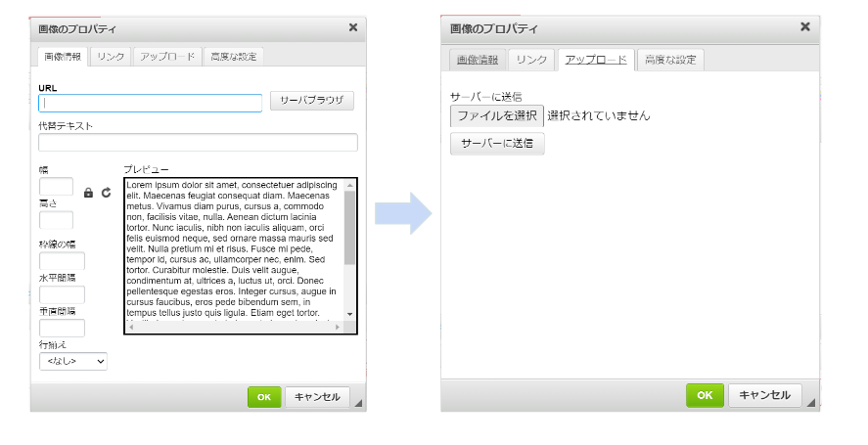Close the right upload dialog with X
The width and height of the screenshot is (868, 445).
point(804,27)
